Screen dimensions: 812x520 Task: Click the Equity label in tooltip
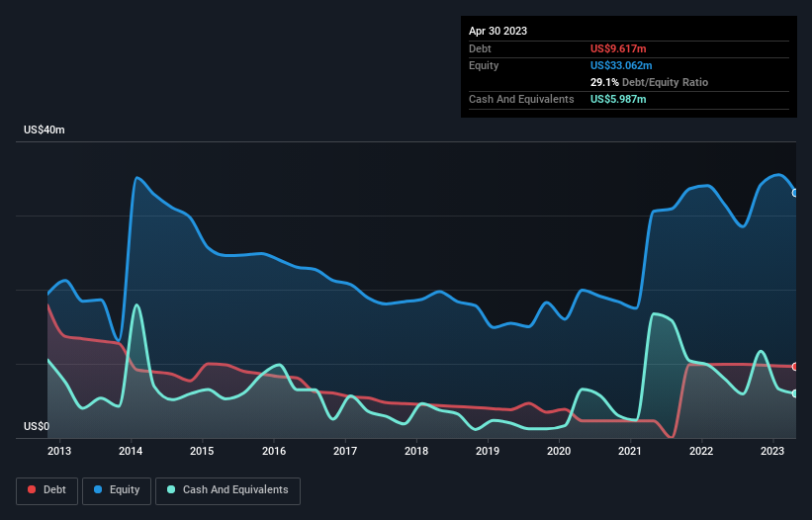tap(484, 65)
